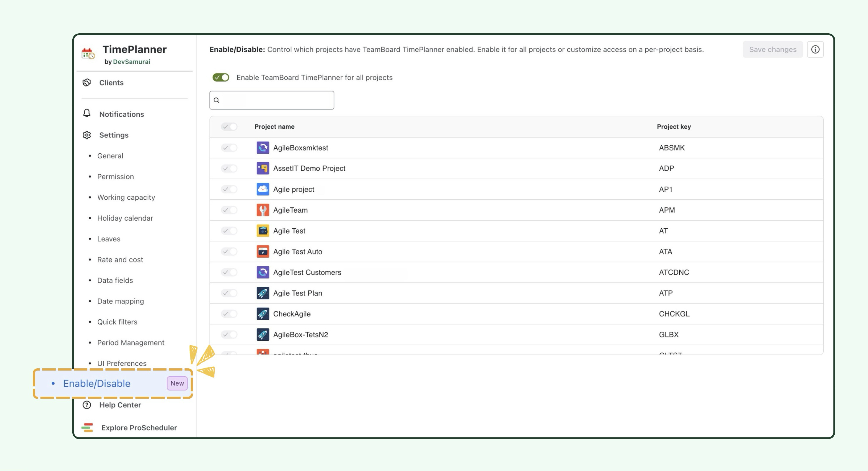The image size is (868, 471).
Task: Click the Save changes button
Action: click(773, 50)
